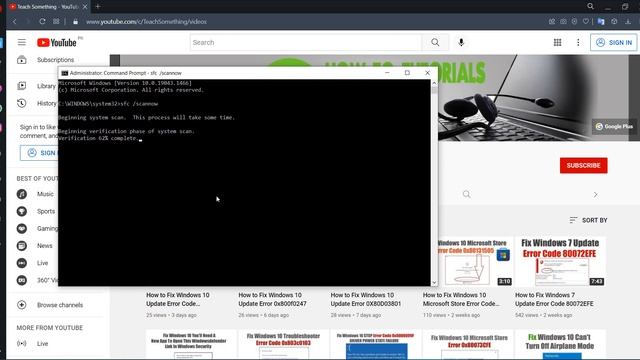This screenshot has width=640, height=360.
Task: Open 'How to Fix Windows 7 Update' title
Action: click(554, 299)
